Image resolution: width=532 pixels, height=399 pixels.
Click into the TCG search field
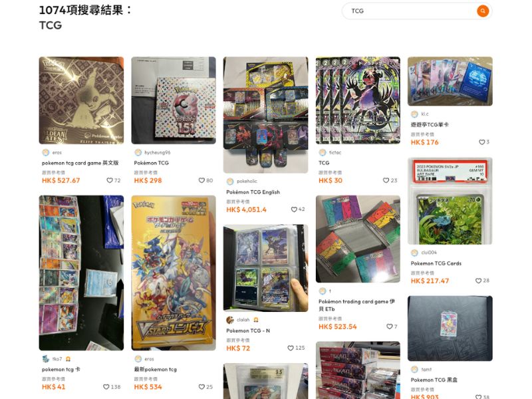click(410, 11)
